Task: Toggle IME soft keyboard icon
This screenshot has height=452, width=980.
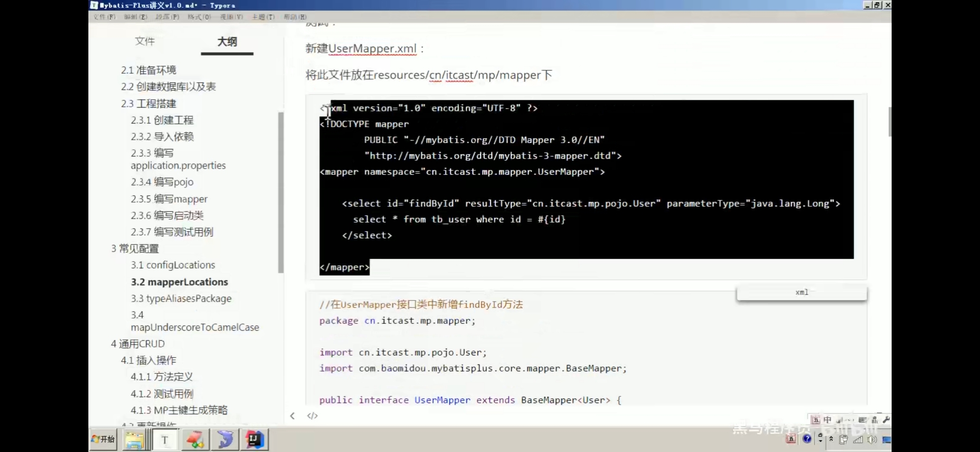Action: 863,420
